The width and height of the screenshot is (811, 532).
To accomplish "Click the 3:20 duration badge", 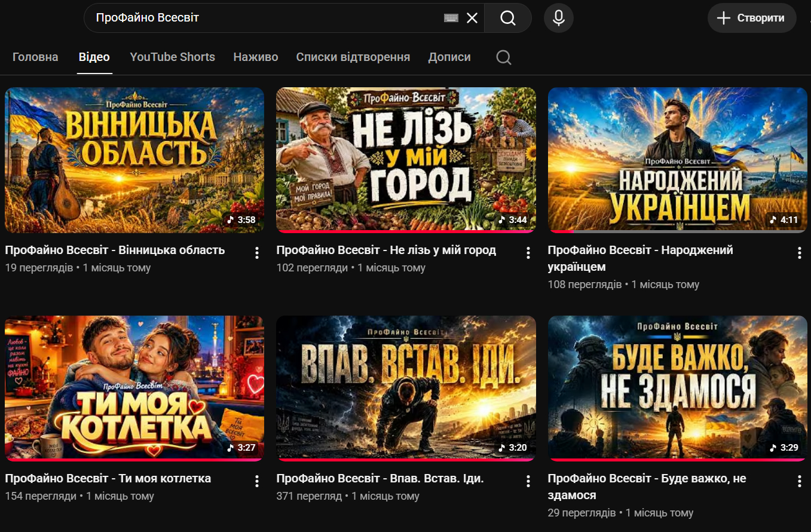I will coord(513,448).
